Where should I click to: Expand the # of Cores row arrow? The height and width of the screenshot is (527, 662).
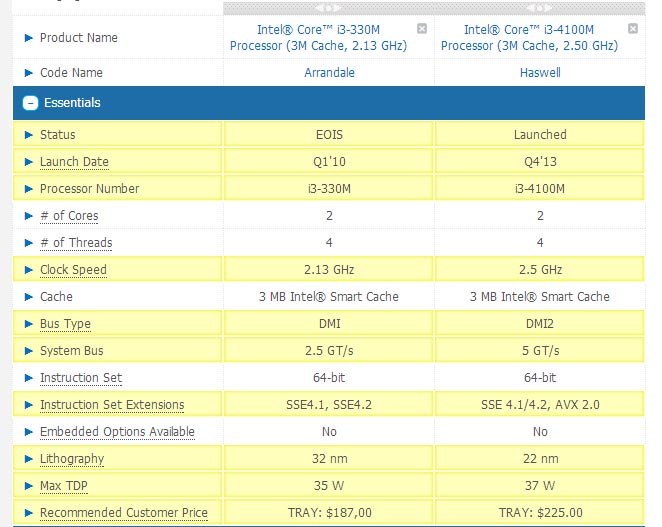click(x=29, y=216)
